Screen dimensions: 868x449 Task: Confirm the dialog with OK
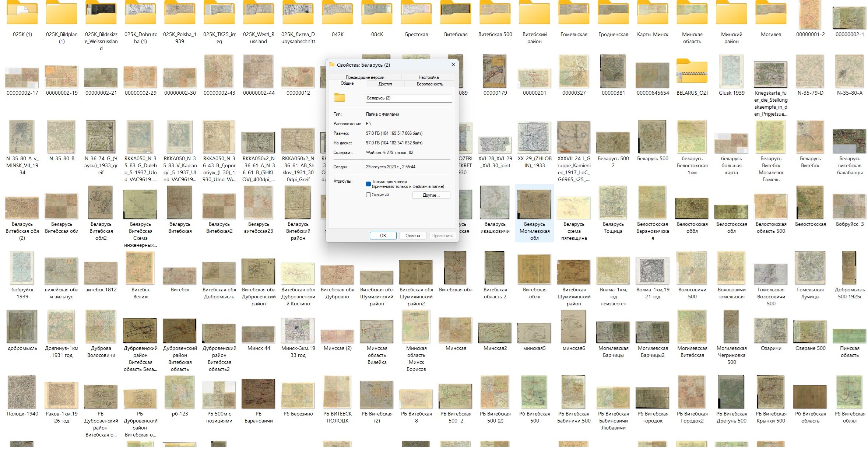[383, 236]
